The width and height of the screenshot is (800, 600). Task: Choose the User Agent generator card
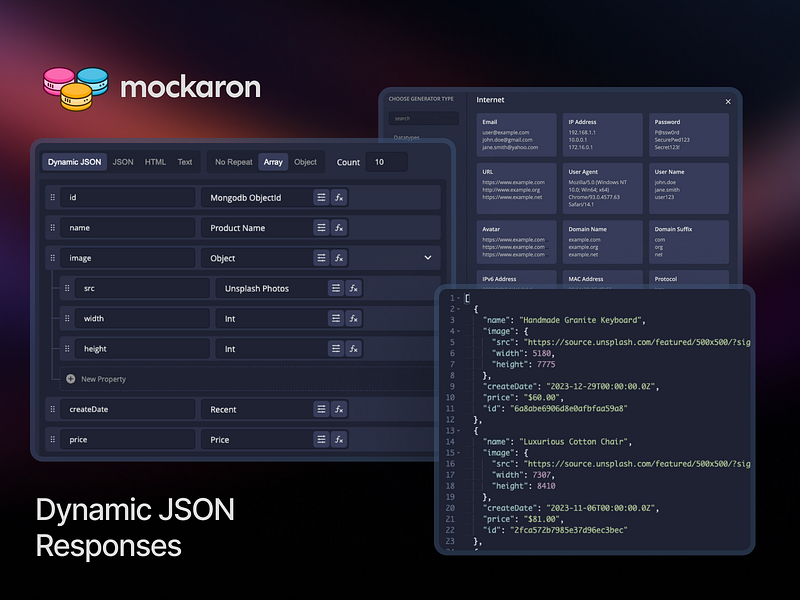(x=603, y=188)
